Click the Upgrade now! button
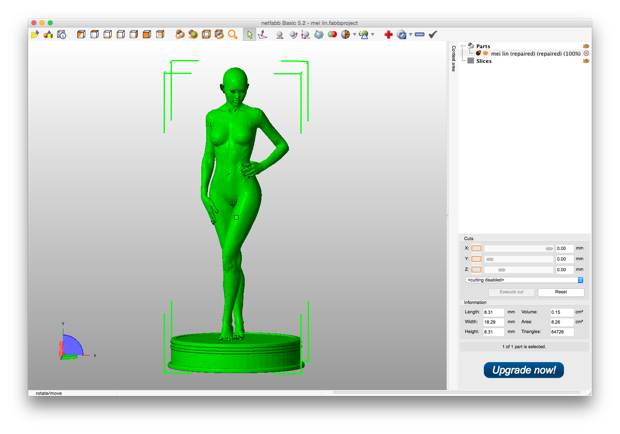The image size is (620, 434). point(524,370)
